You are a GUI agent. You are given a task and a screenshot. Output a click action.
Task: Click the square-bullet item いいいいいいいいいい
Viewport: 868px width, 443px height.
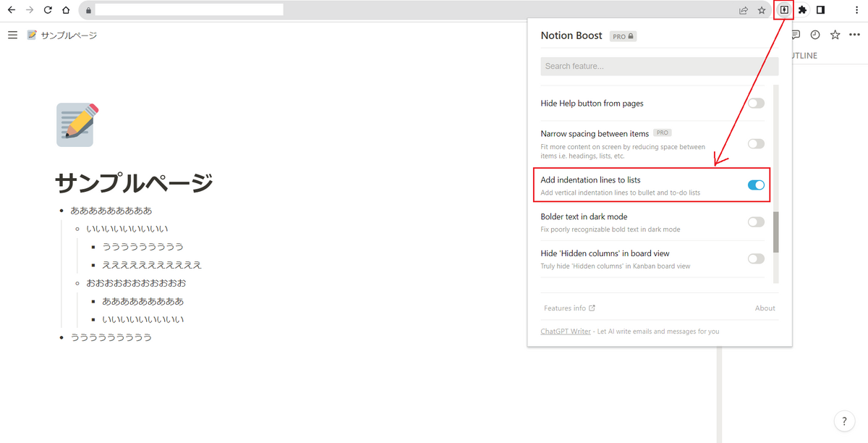pyautogui.click(x=143, y=319)
